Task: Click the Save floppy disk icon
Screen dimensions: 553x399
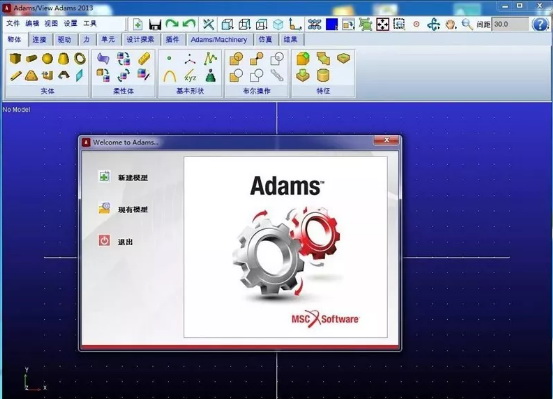Action: pos(155,24)
